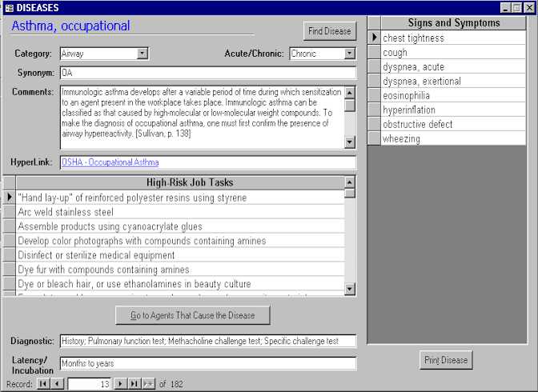538x392 pixels.
Task: Select the Arc weld stainless steel row
Action: [x=66, y=212]
